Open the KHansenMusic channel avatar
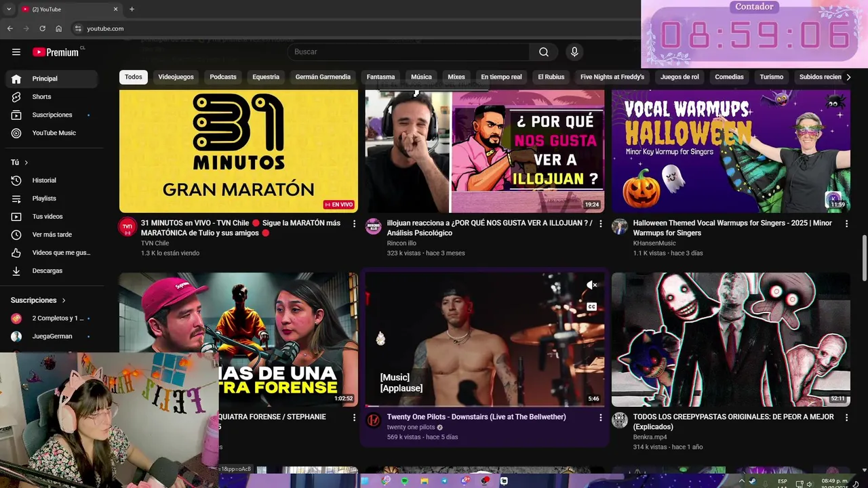The height and width of the screenshot is (488, 868). coord(620,226)
